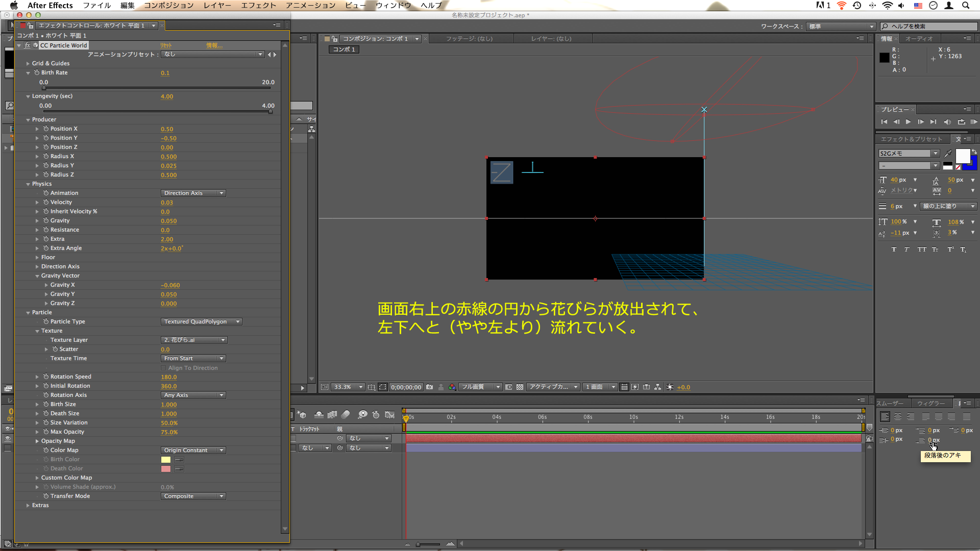
Task: Click the CC Particle World effect label
Action: tap(62, 45)
